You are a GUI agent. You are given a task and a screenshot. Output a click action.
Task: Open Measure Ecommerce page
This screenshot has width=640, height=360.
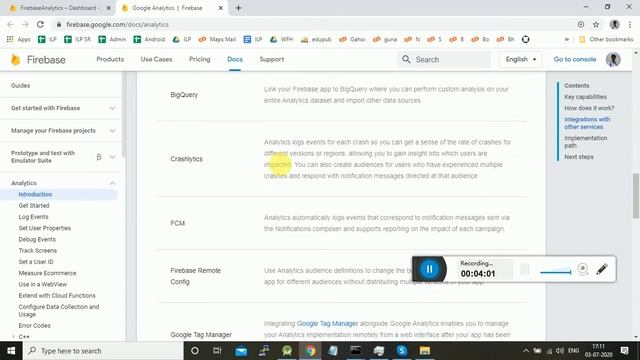47,273
